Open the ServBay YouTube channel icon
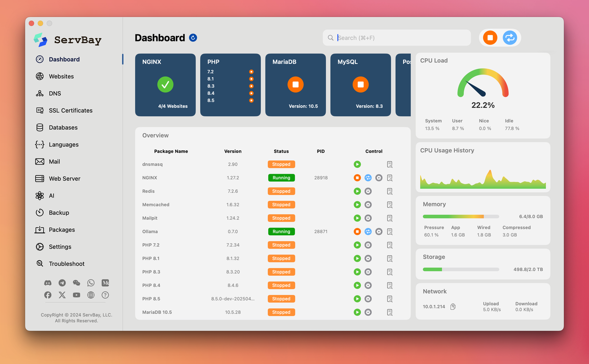Image resolution: width=589 pixels, height=364 pixels. tap(76, 295)
